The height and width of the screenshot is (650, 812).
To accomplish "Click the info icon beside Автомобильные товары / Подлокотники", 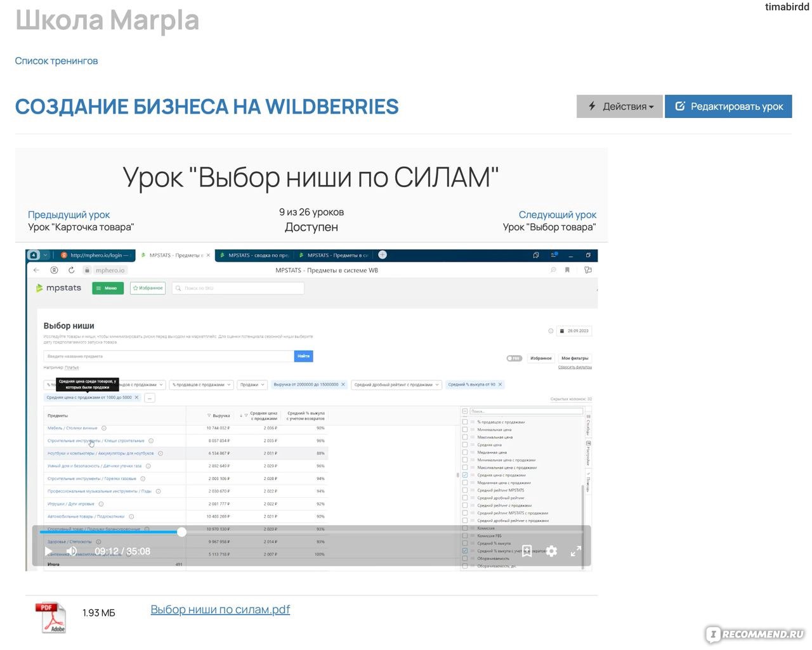I will coord(131,517).
